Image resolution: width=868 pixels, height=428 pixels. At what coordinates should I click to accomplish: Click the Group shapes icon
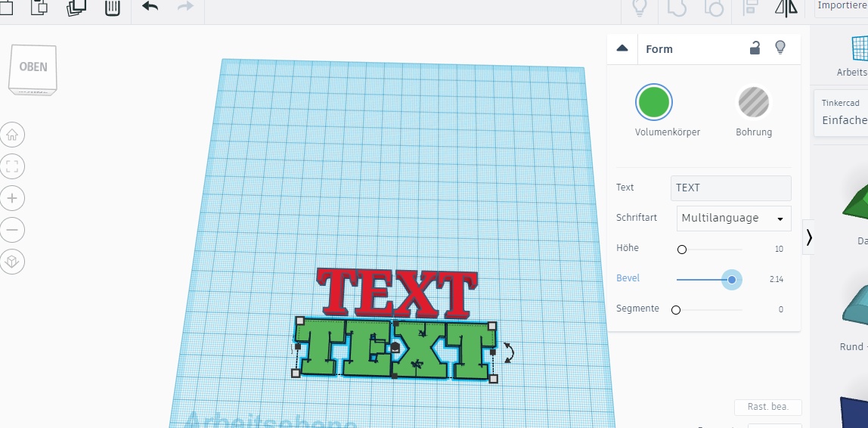(677, 8)
